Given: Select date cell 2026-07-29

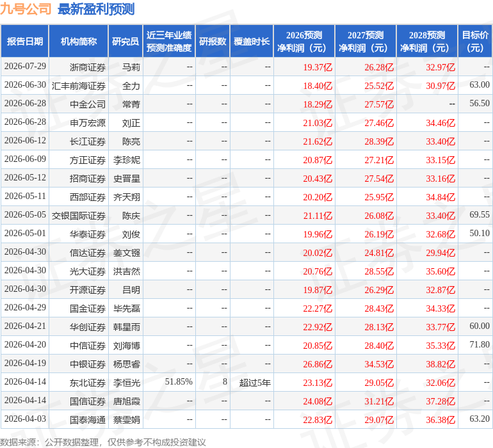Looking at the screenshot, I should [25, 67].
